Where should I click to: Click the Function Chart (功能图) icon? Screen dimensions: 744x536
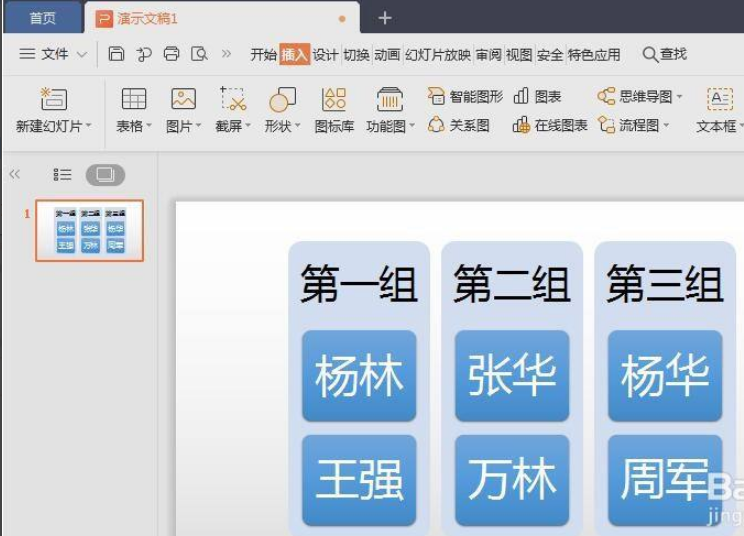point(390,99)
